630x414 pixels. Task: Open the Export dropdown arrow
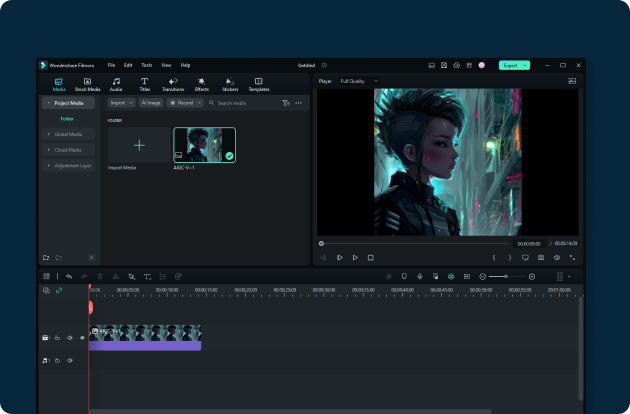click(x=525, y=65)
